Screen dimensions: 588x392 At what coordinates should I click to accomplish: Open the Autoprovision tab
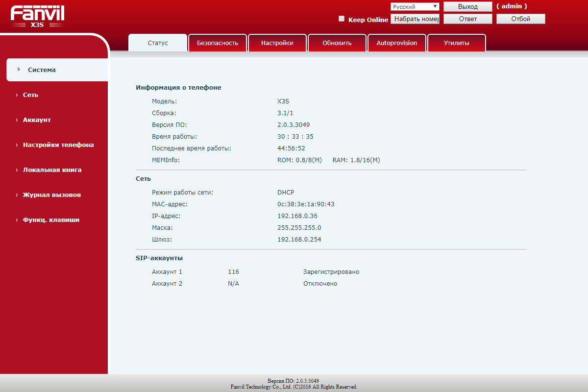(397, 43)
